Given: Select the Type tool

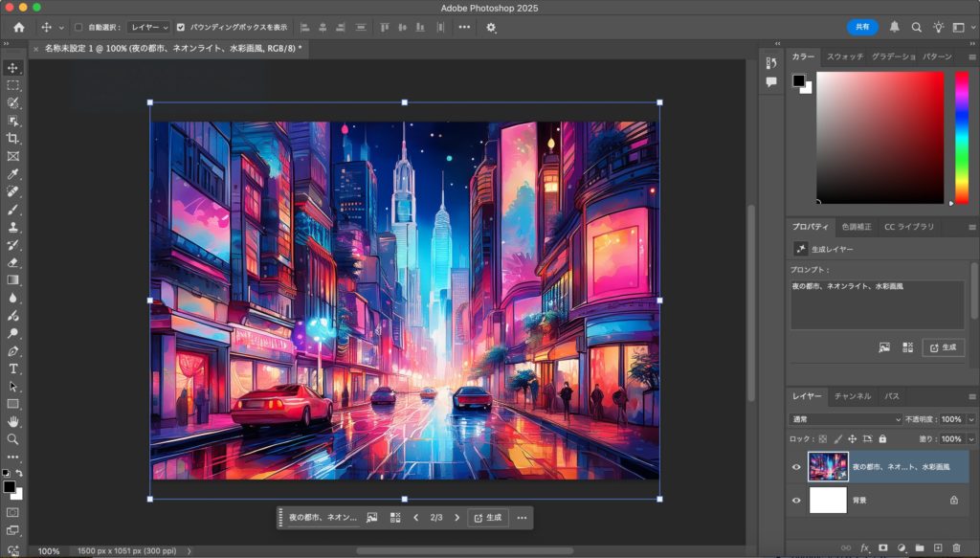Looking at the screenshot, I should pyautogui.click(x=13, y=368).
